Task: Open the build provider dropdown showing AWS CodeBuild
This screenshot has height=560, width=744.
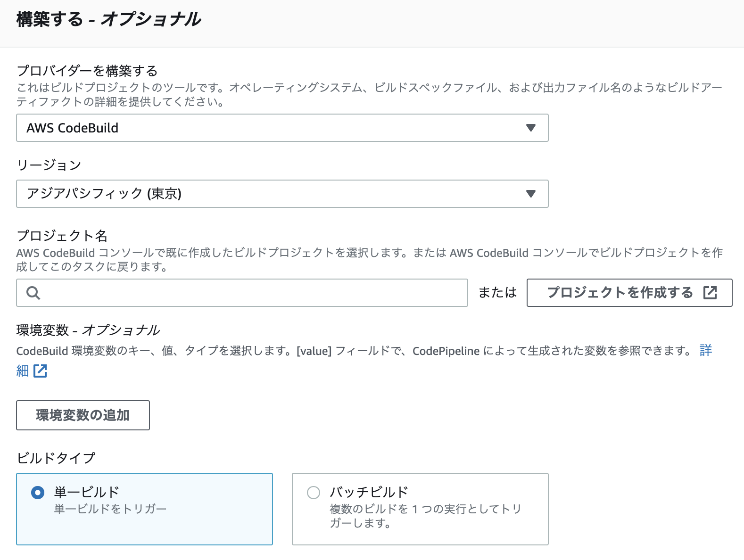Action: pos(282,128)
